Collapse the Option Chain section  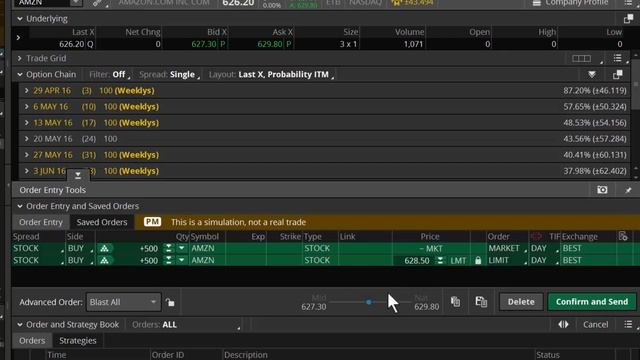point(20,75)
